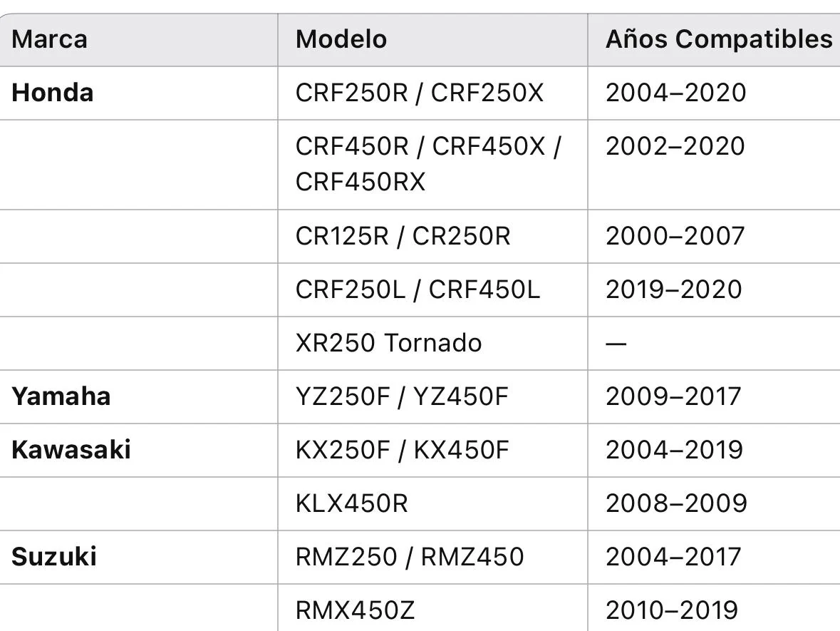Click the 2008–2009 years cell
The width and height of the screenshot is (840, 631).
point(714,503)
